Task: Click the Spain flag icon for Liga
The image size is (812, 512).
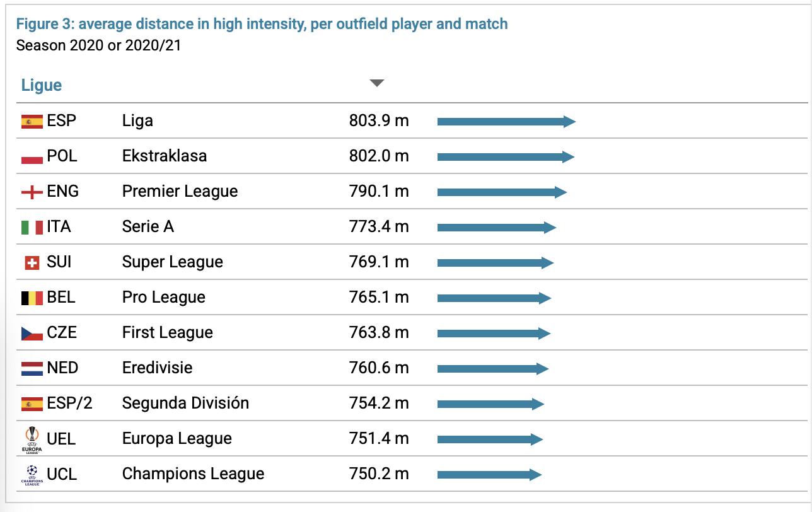Action: coord(32,121)
